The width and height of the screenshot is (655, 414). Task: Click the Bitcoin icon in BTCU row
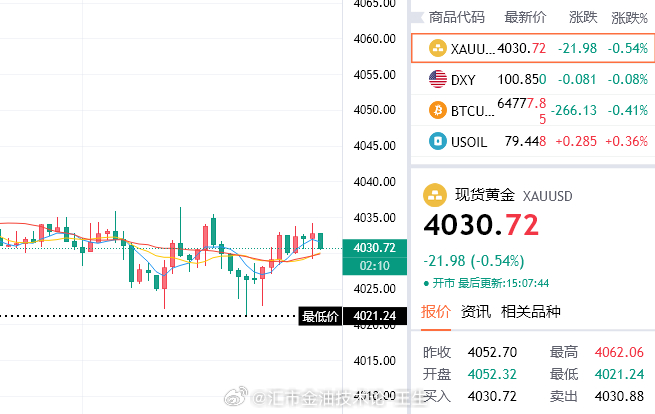tap(438, 110)
